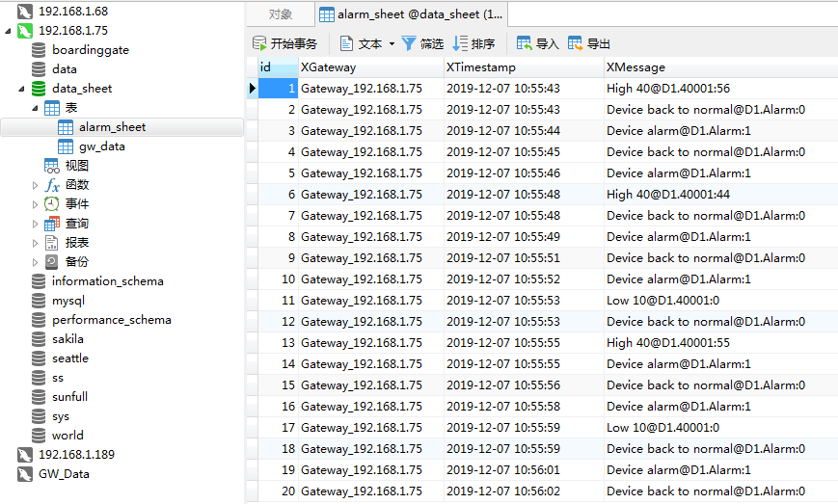838x504 pixels.
Task: Expand the 函数 functions node
Action: pyautogui.click(x=36, y=185)
